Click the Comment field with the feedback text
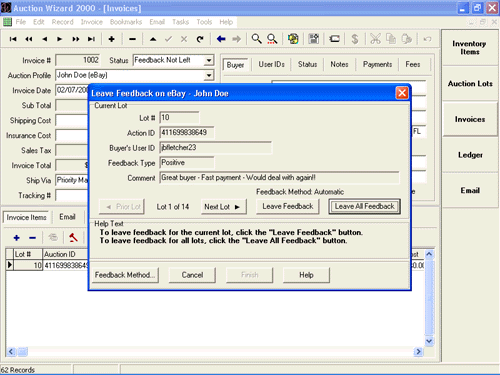 pos(279,178)
